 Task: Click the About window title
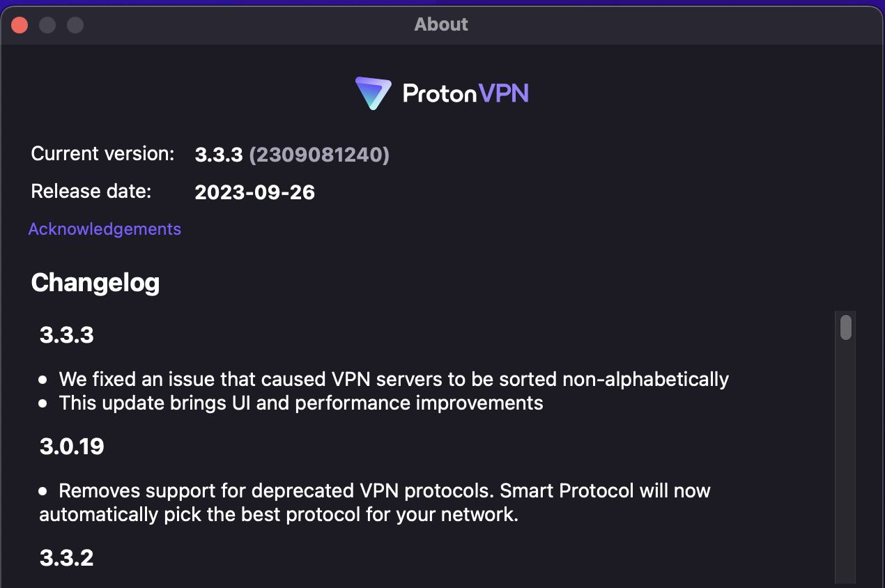point(441,24)
